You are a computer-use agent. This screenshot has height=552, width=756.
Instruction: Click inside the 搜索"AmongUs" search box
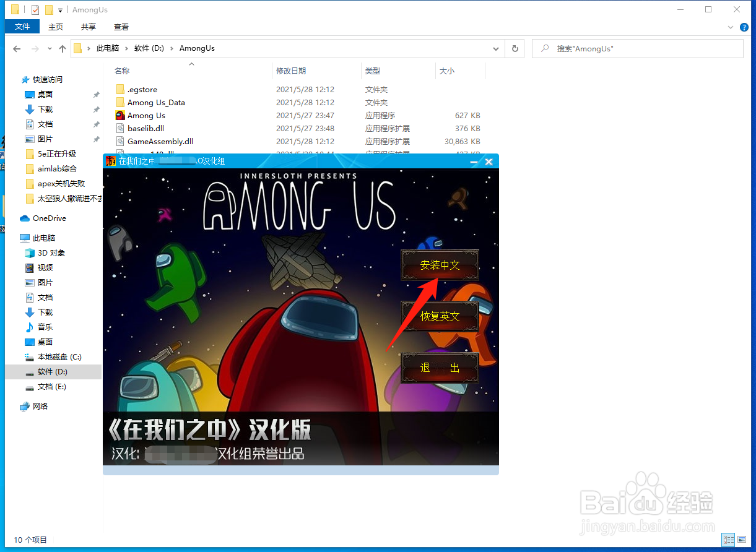click(x=638, y=48)
